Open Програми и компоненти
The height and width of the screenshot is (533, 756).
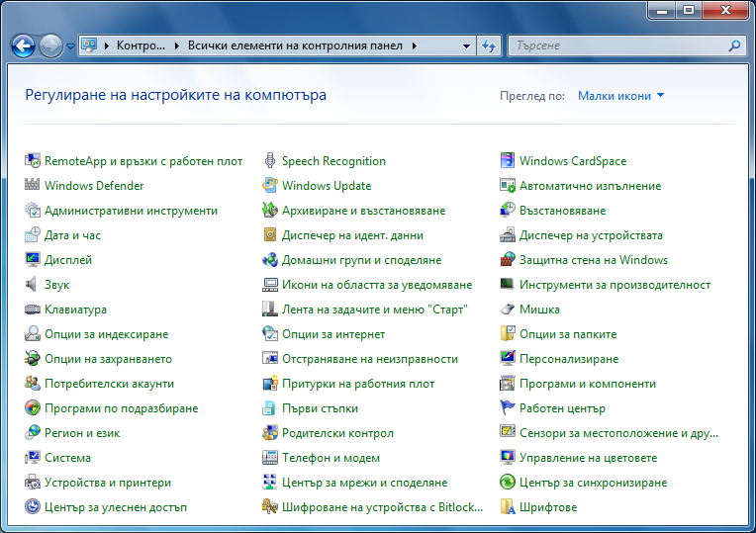point(587,384)
